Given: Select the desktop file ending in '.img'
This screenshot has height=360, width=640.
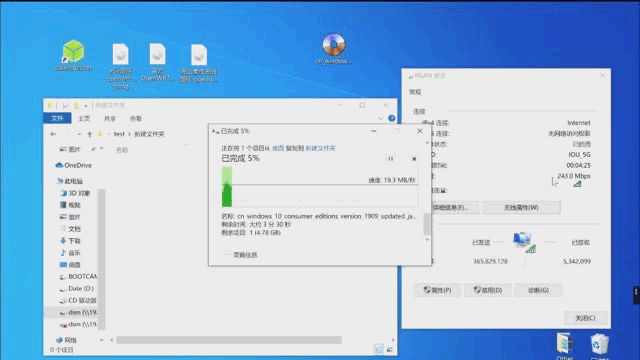Looking at the screenshot, I should 120,66.
